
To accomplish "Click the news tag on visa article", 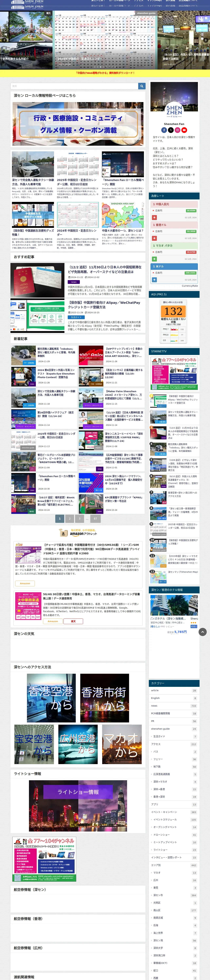I will click(x=74, y=282).
